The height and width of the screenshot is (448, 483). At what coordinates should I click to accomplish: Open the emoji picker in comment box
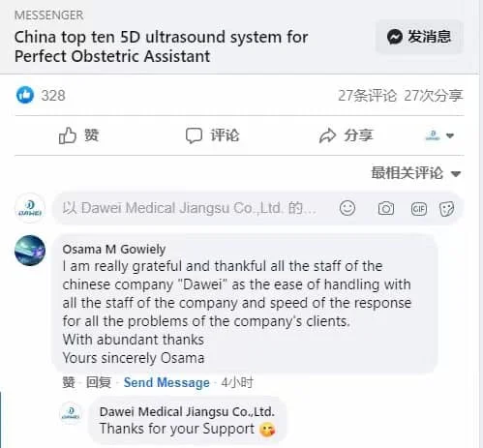(347, 208)
